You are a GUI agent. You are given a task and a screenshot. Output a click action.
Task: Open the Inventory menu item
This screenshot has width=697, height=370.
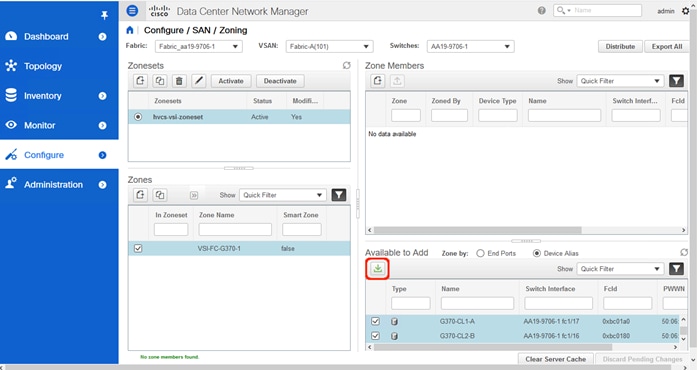pos(43,96)
